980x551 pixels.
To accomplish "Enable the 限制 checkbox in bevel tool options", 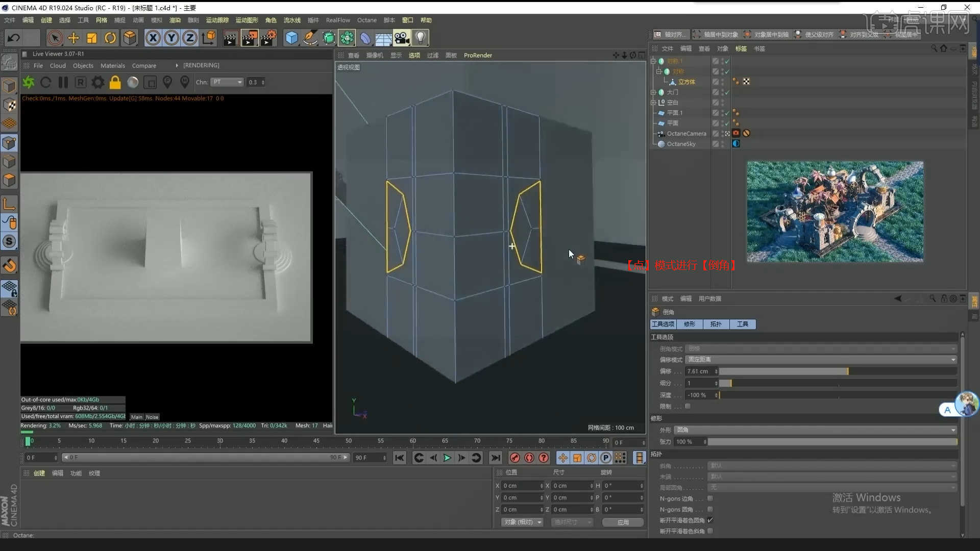I will point(688,406).
